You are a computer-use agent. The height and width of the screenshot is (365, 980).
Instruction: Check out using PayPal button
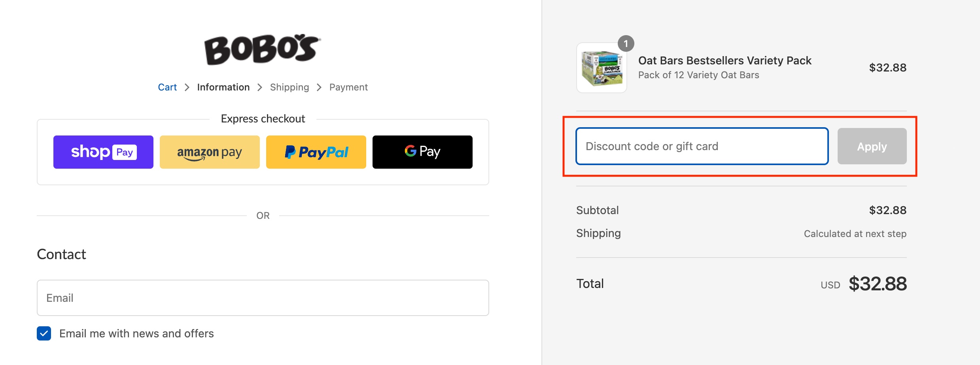316,152
